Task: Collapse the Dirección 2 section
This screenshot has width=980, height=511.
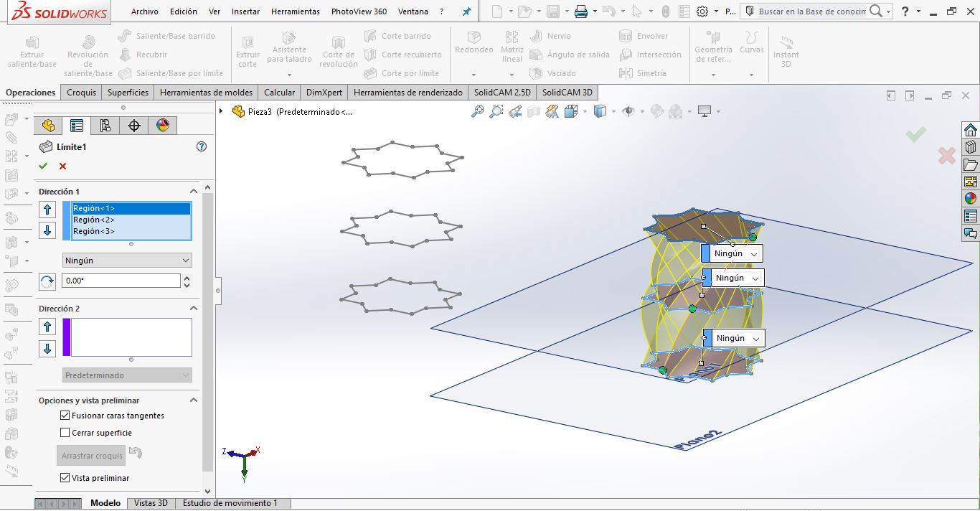Action: pos(193,309)
